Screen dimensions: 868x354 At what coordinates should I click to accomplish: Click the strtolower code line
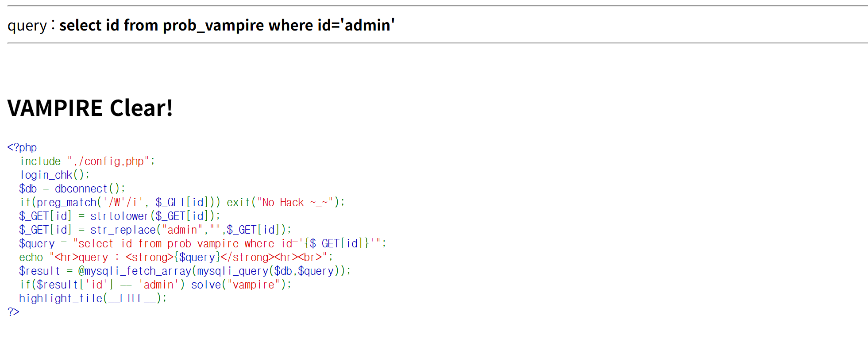[x=120, y=216]
